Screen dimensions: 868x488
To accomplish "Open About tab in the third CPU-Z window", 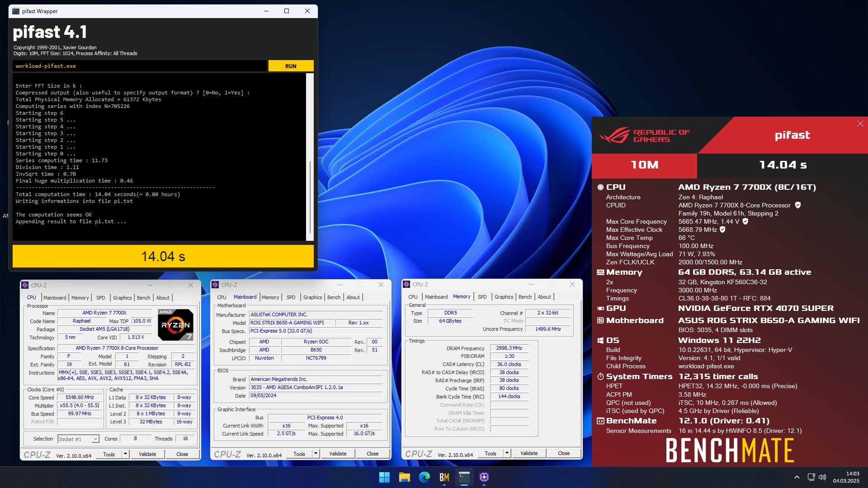I will [544, 297].
